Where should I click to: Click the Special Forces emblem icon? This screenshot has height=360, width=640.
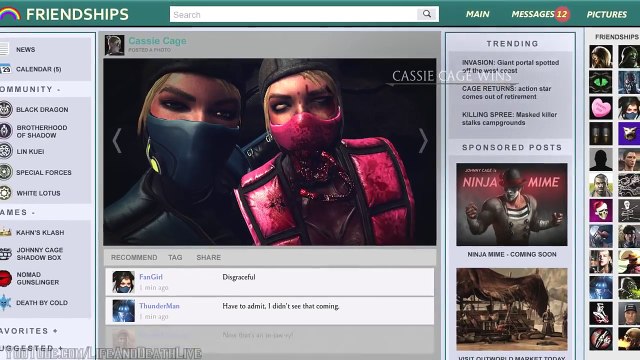6,172
